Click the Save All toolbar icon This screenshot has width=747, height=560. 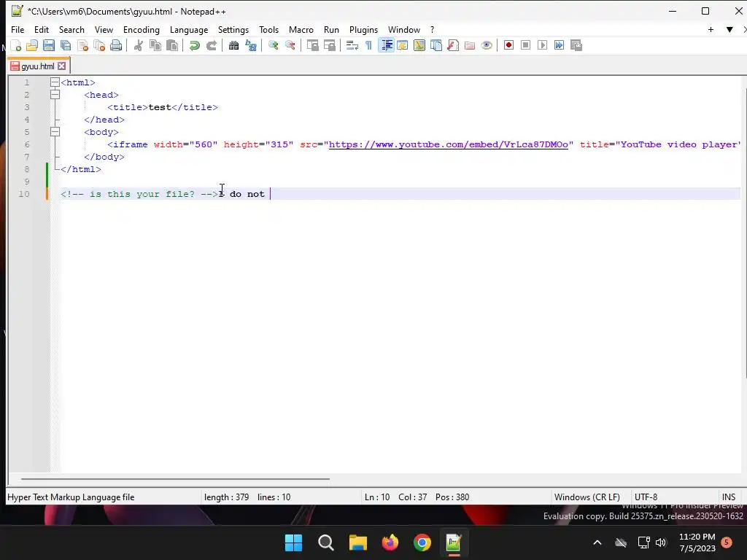(x=66, y=45)
